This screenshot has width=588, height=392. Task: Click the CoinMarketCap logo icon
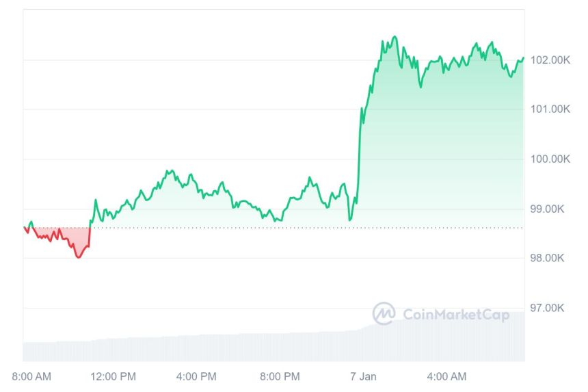pos(384,313)
